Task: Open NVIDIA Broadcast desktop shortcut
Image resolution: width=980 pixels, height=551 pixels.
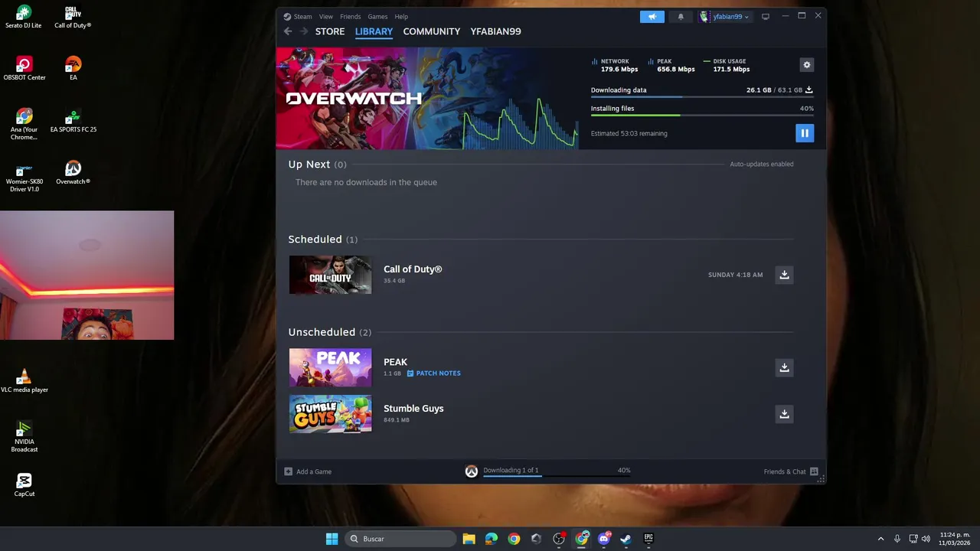Action: tap(24, 436)
